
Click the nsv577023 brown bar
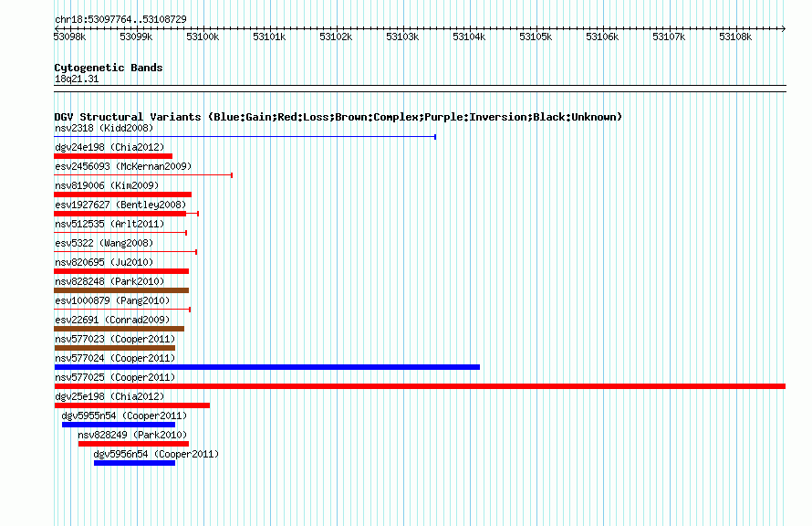[114, 348]
